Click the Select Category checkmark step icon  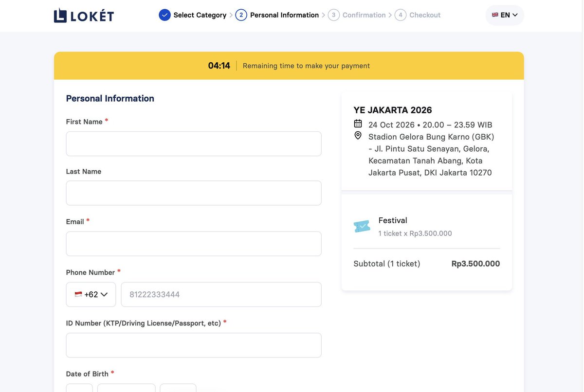164,15
